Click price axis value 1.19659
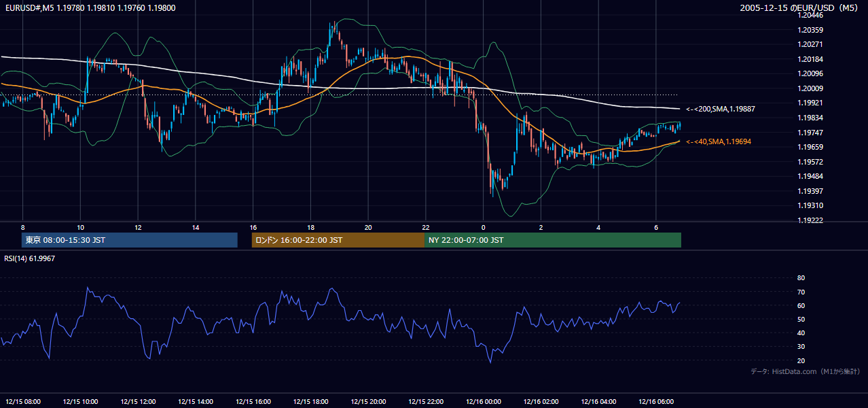Image resolution: width=868 pixels, height=408 pixels. (810, 147)
